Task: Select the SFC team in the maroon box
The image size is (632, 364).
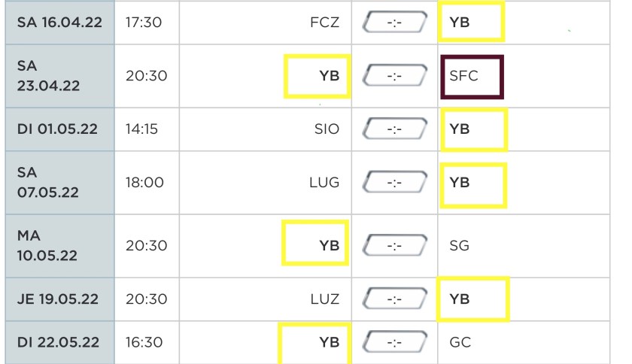Action: coord(464,76)
